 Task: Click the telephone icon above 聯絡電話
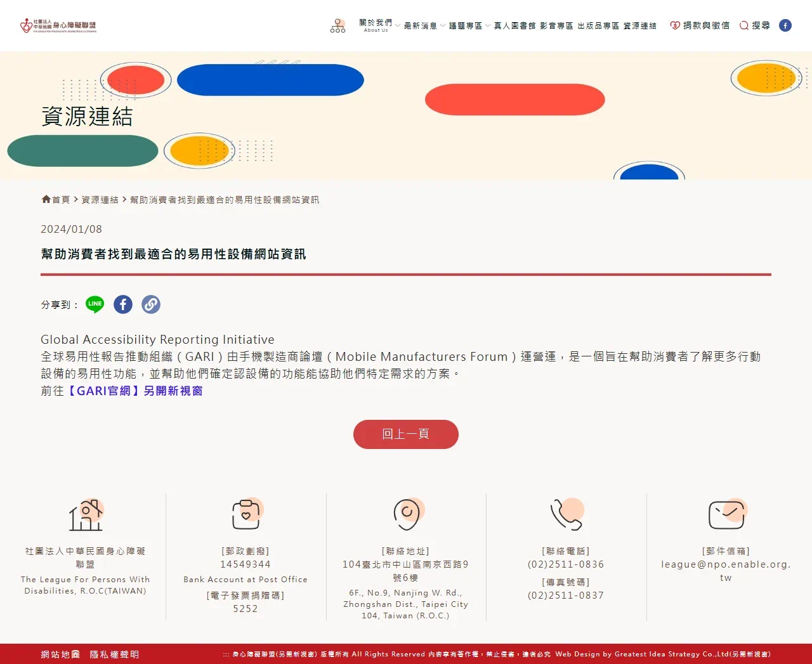tap(565, 514)
